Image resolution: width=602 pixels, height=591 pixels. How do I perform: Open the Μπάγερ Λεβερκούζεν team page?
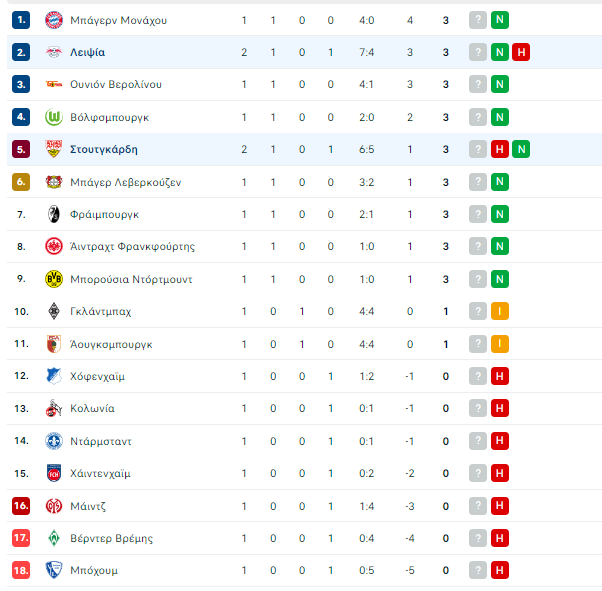[126, 182]
